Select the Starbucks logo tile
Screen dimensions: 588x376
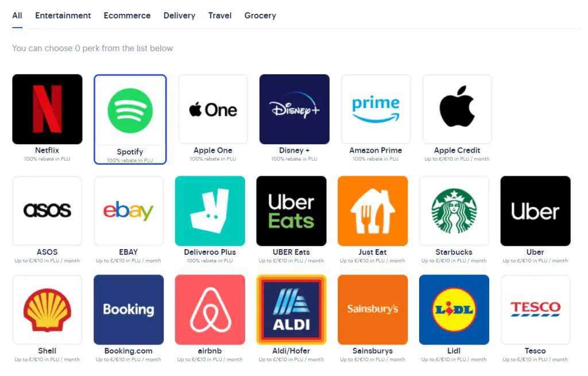click(x=454, y=211)
